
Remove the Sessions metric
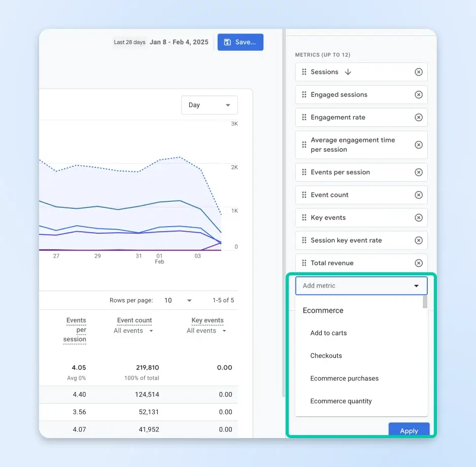pyautogui.click(x=418, y=72)
